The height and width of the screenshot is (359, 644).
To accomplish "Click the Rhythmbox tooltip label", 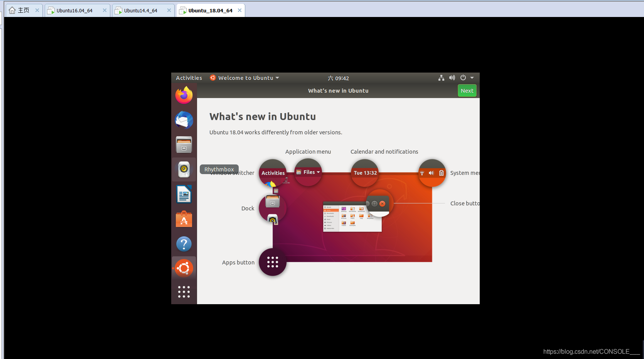I will tap(219, 169).
